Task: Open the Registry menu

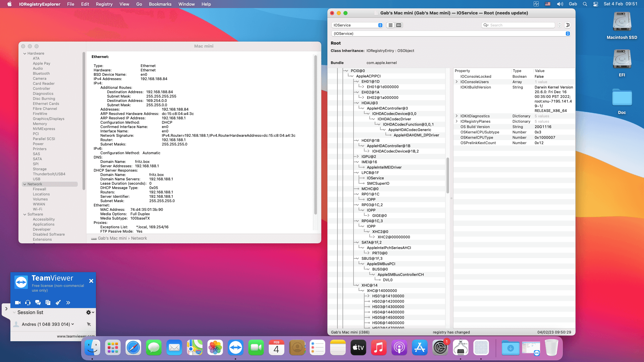Action: [104, 4]
